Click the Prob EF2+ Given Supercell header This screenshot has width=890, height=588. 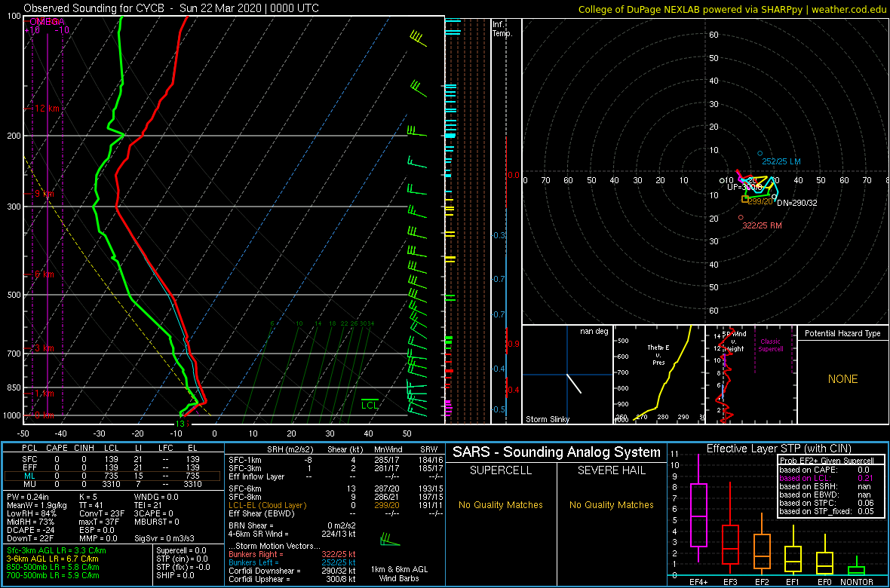pos(828,461)
